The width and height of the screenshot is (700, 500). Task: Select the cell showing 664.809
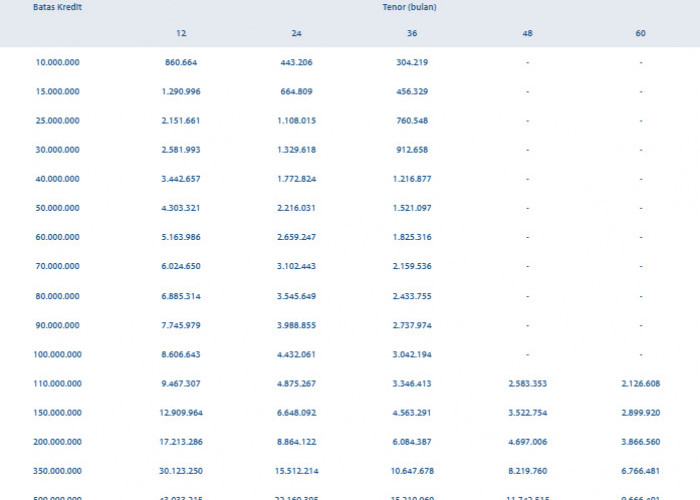click(x=296, y=91)
